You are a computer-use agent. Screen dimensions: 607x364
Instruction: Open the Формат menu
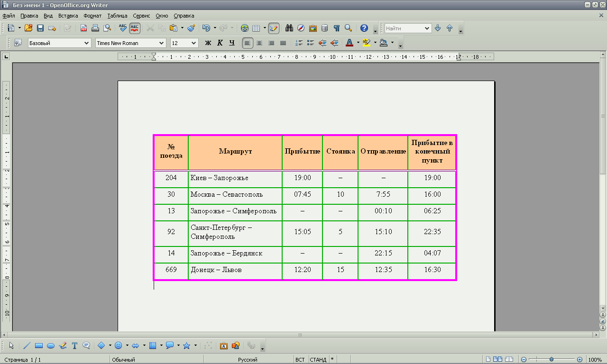92,16
